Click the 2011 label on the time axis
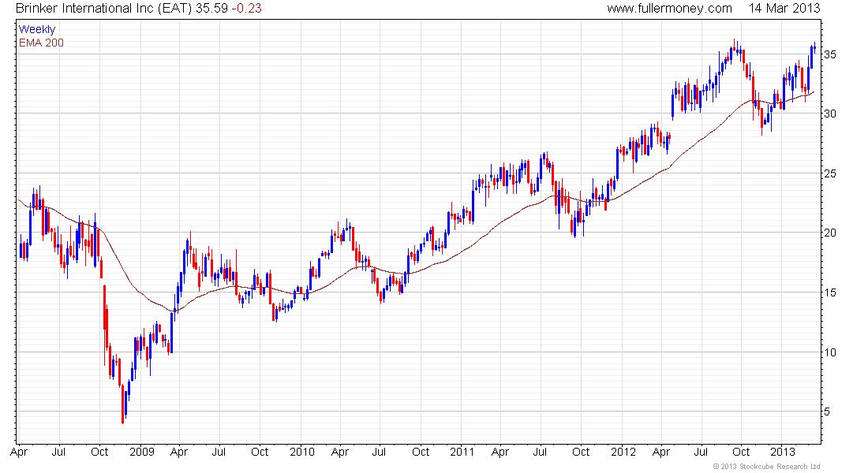 (x=462, y=453)
